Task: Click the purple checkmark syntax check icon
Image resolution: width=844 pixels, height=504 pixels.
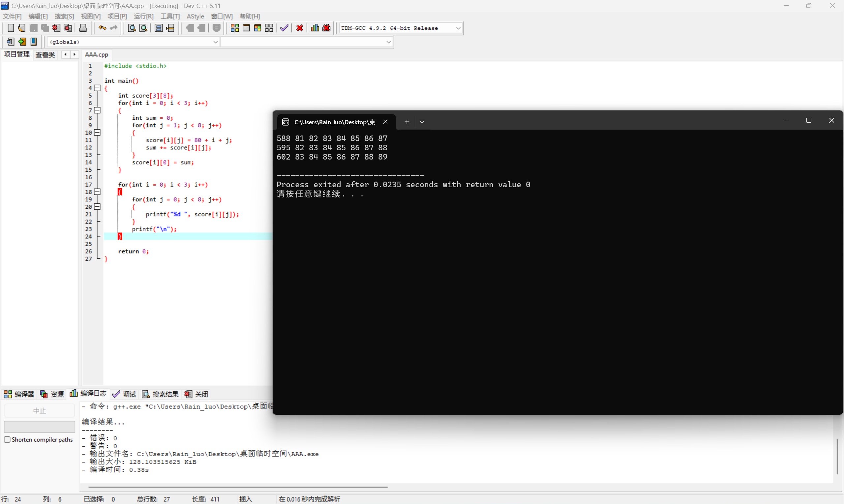Action: click(284, 28)
